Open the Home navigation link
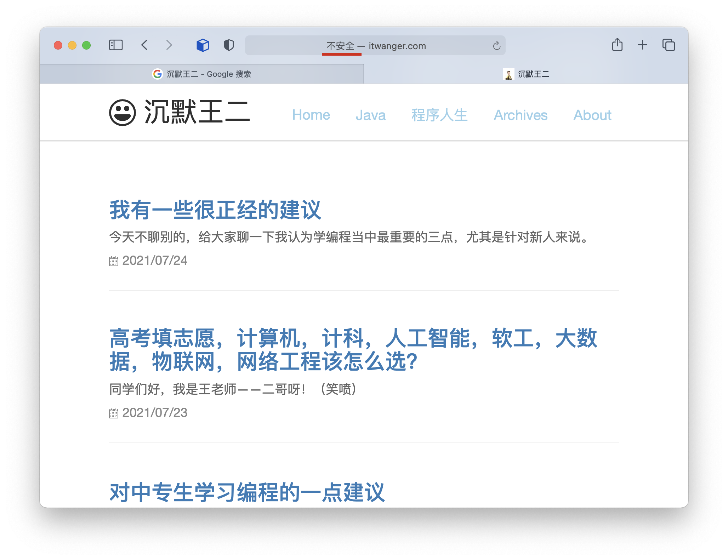The width and height of the screenshot is (728, 560). click(x=311, y=115)
